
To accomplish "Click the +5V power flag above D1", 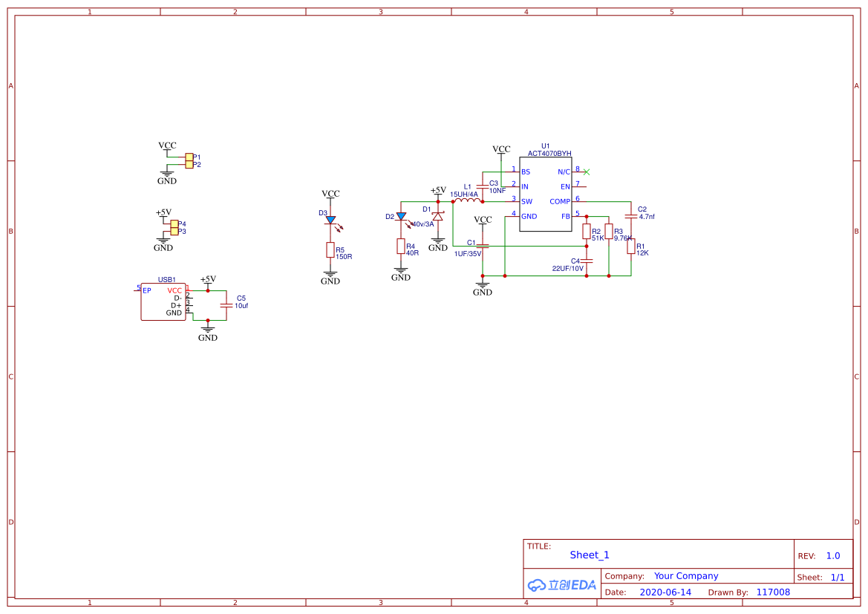I will point(438,191).
